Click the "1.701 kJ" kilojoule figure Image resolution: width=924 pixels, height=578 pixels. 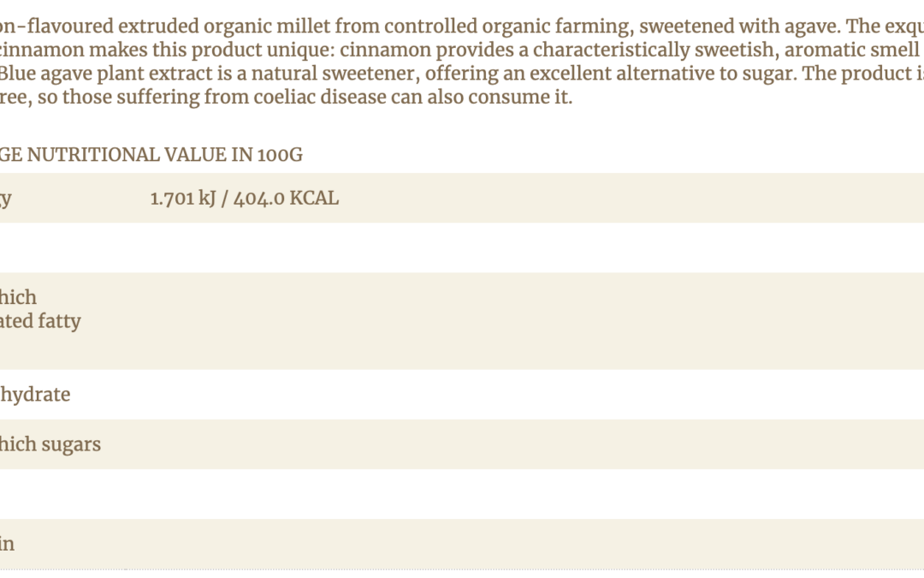(182, 199)
